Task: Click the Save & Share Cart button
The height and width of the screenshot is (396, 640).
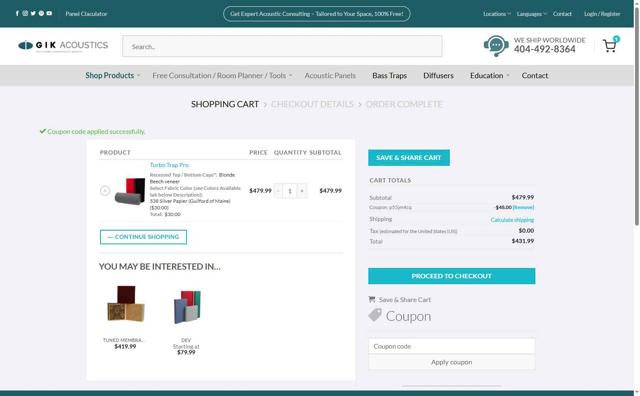Action: [x=409, y=158]
